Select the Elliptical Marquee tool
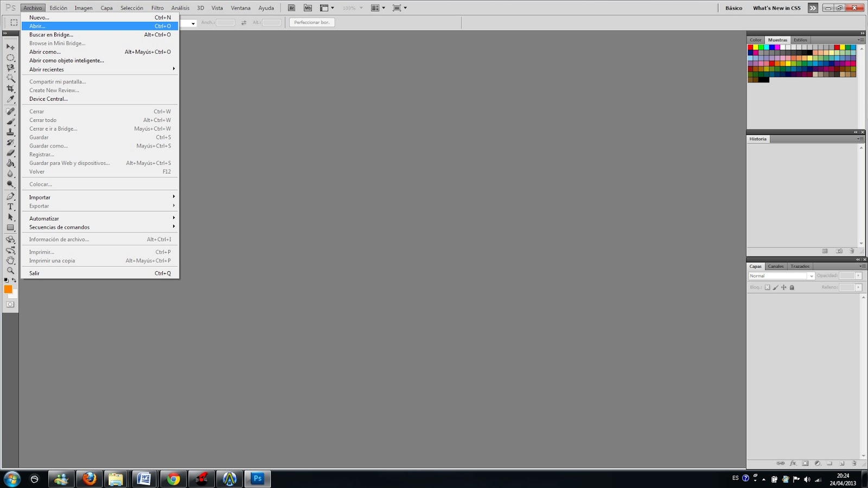This screenshot has height=488, width=868. click(10, 57)
